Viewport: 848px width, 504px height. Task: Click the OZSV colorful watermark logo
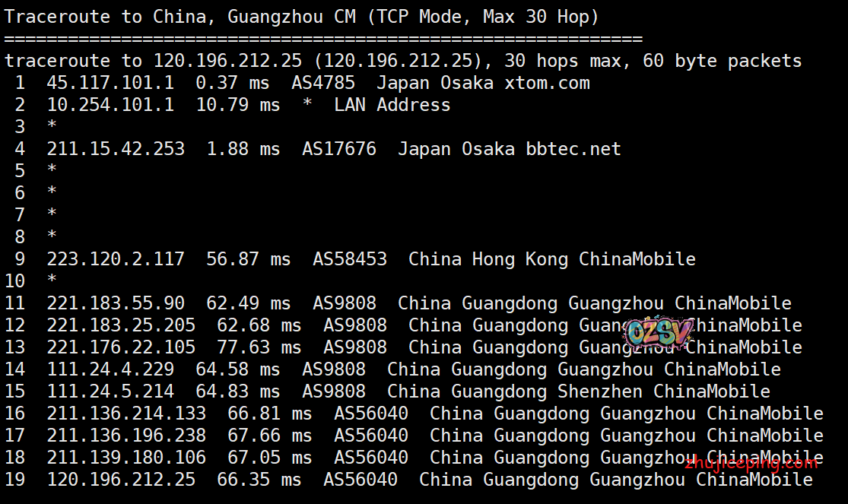pos(659,332)
